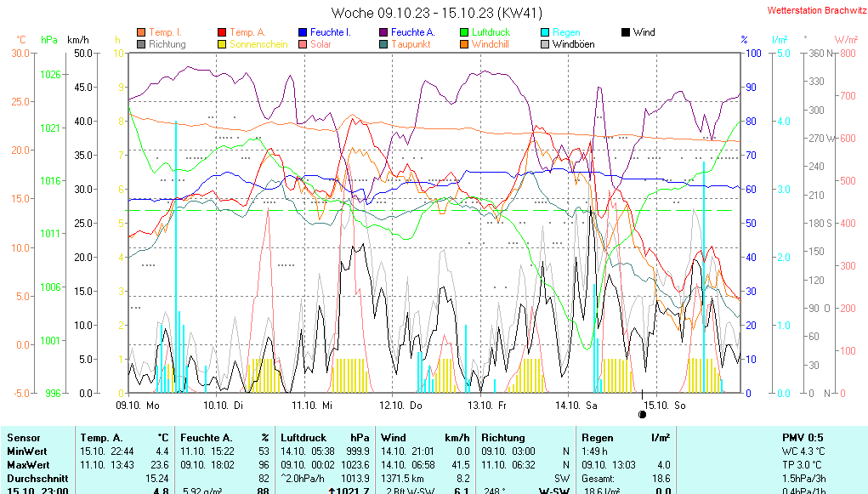
Task: Click the Wetterstation Brachwitz link
Action: pyautogui.click(x=814, y=11)
